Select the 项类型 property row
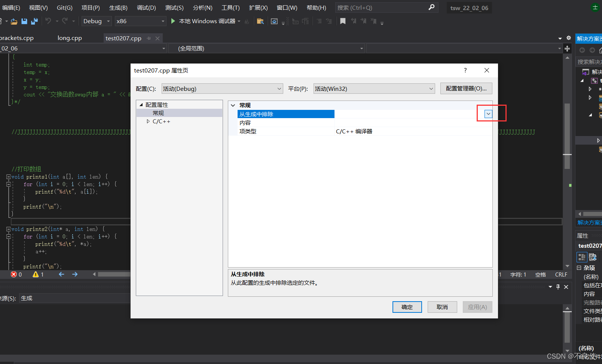Viewport: 602px width, 364px height. [365, 131]
